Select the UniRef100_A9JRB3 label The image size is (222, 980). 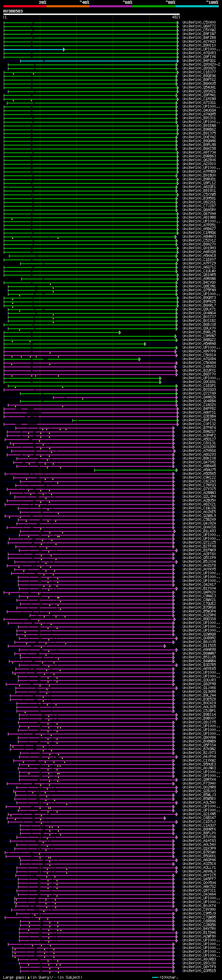[199, 959]
